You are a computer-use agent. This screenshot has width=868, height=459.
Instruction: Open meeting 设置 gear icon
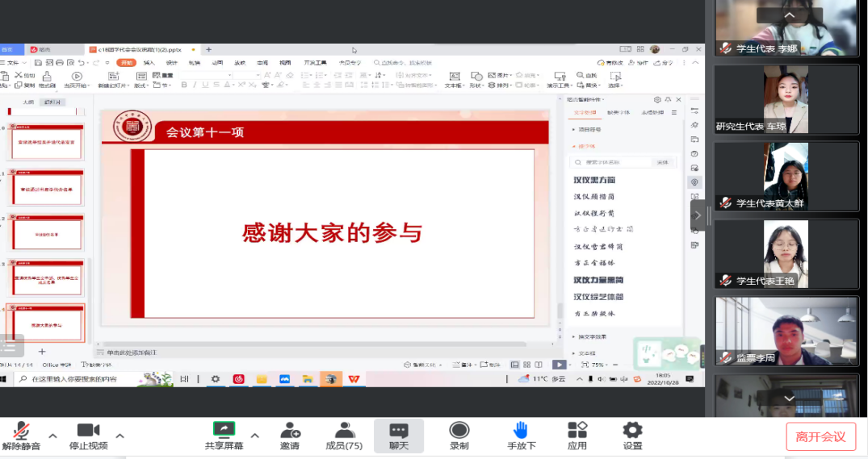[x=632, y=431]
